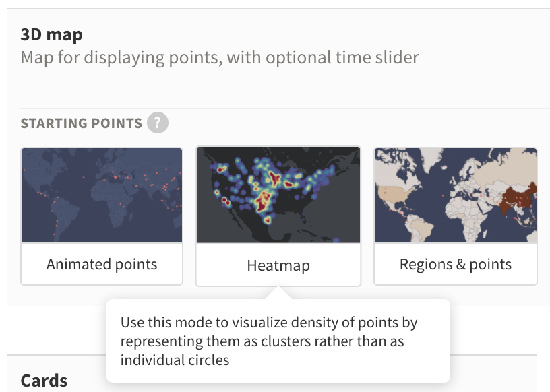550x392 pixels.
Task: Select the world map with red dots preview
Action: point(101,195)
